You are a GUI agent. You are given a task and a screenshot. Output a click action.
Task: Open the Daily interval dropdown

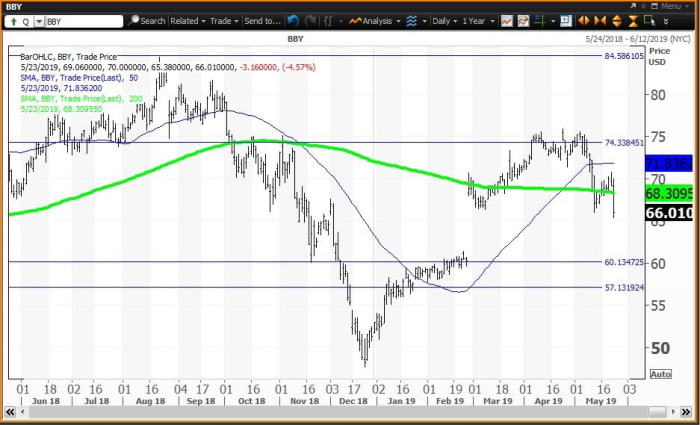(445, 21)
